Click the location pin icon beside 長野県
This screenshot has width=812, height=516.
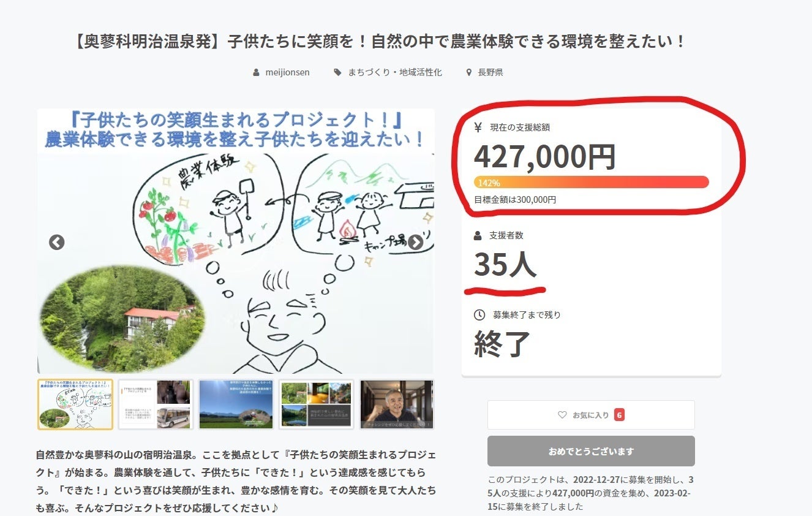[469, 72]
